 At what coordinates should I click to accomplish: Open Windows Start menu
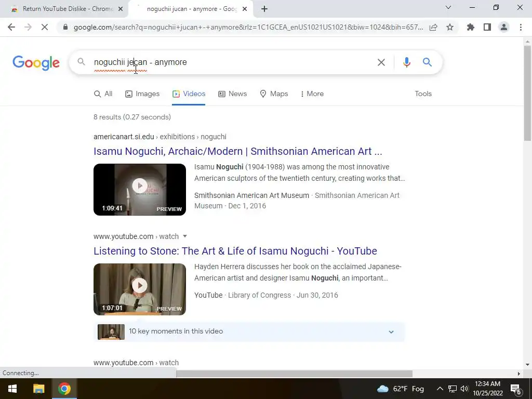point(12,389)
